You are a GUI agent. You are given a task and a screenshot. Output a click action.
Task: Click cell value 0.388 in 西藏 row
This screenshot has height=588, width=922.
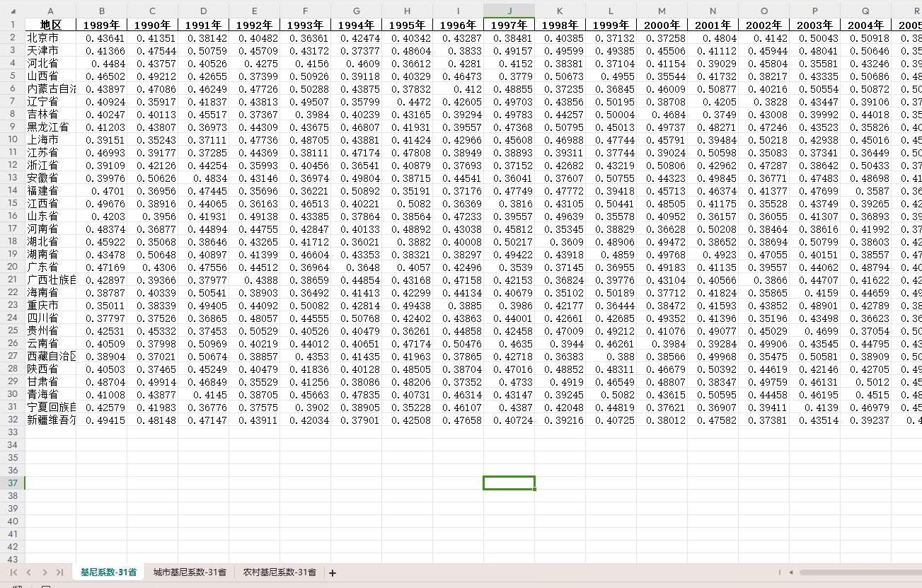pyautogui.click(x=611, y=355)
